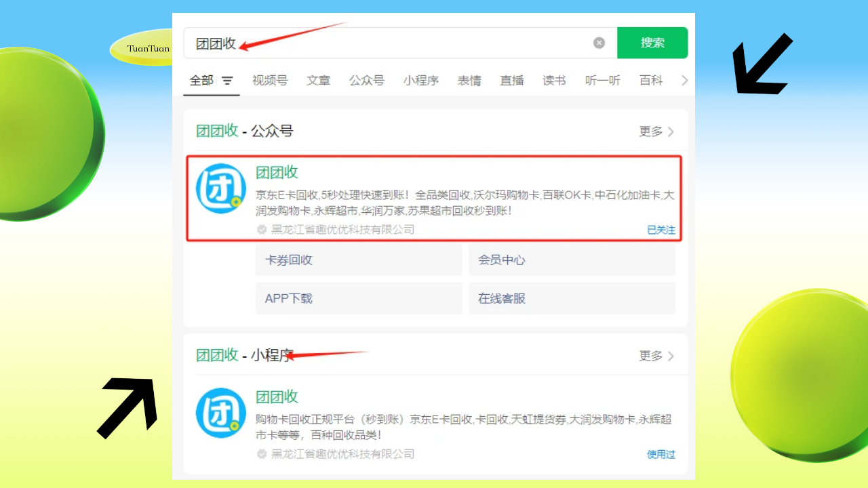
Task: Open 更多 in the 小程序 section
Action: pyautogui.click(x=656, y=356)
